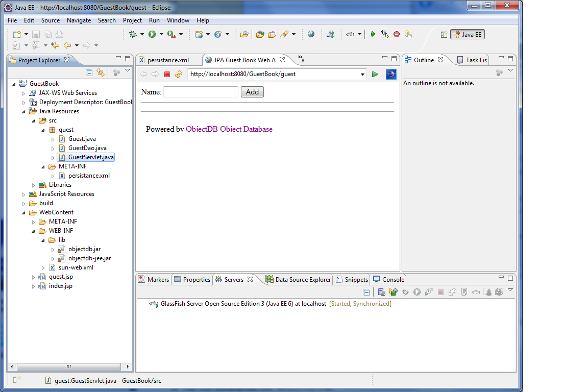The width and height of the screenshot is (588, 392).
Task: Run the project with the green Run button
Action: tap(152, 35)
